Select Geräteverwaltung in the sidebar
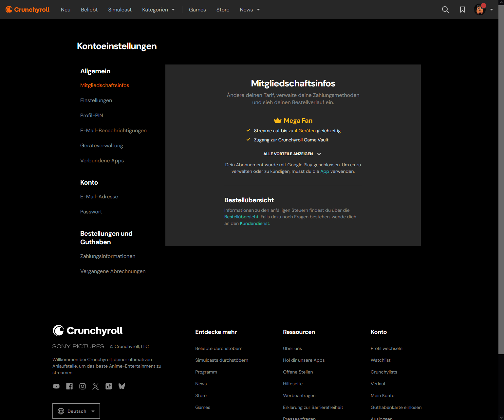The width and height of the screenshot is (504, 420). tap(102, 145)
